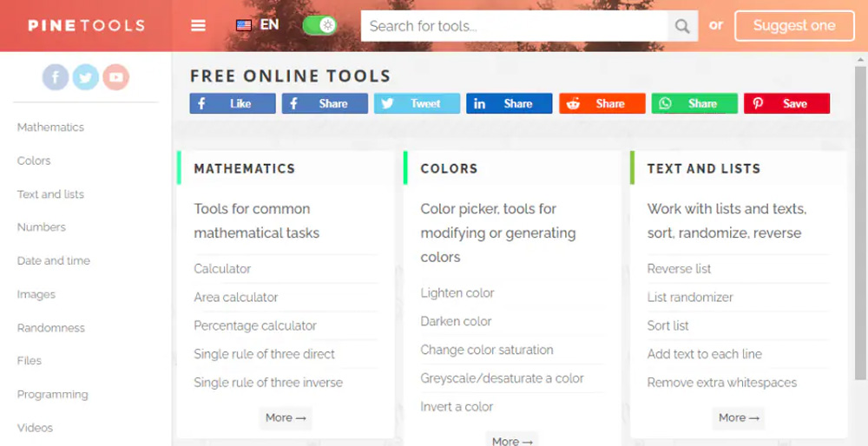
Task: Click More in Text and lists card
Action: 739,417
